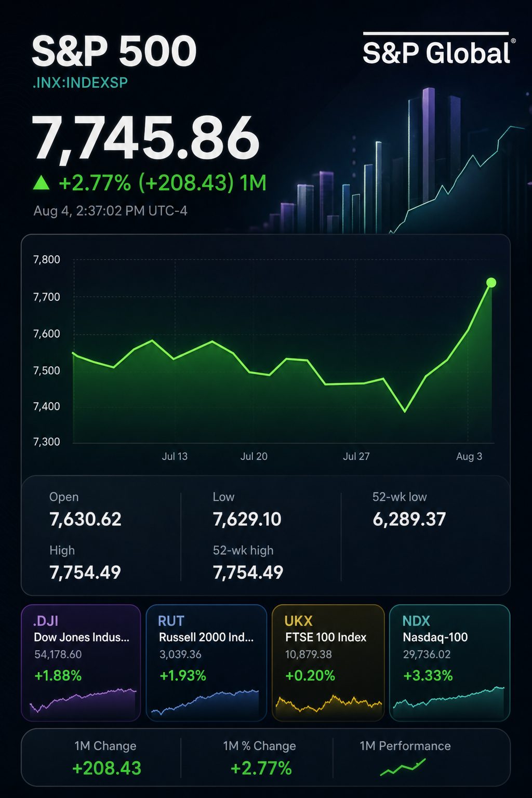Click the 7,745.86 index price

click(x=145, y=138)
